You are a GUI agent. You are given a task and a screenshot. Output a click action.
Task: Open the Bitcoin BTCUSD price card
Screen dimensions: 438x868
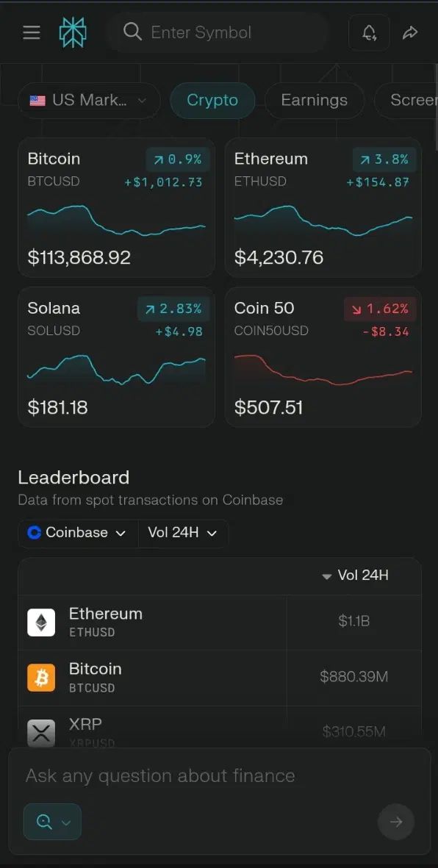tap(116, 207)
